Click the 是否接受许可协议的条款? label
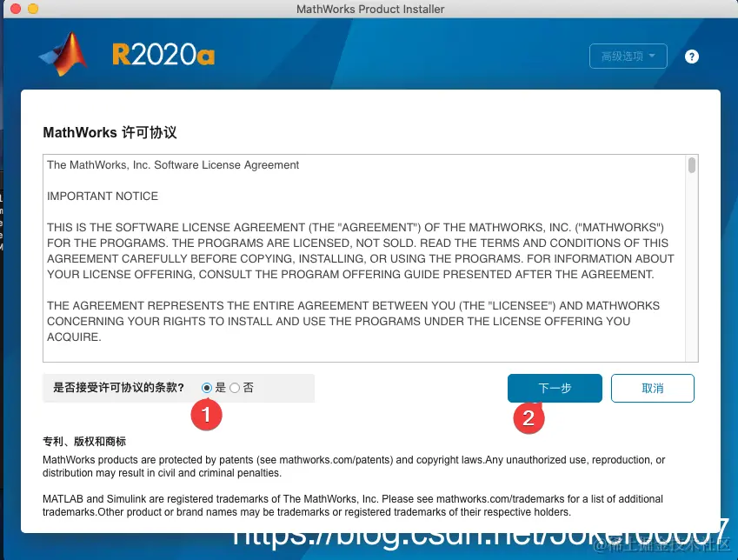Image resolution: width=738 pixels, height=560 pixels. (118, 388)
